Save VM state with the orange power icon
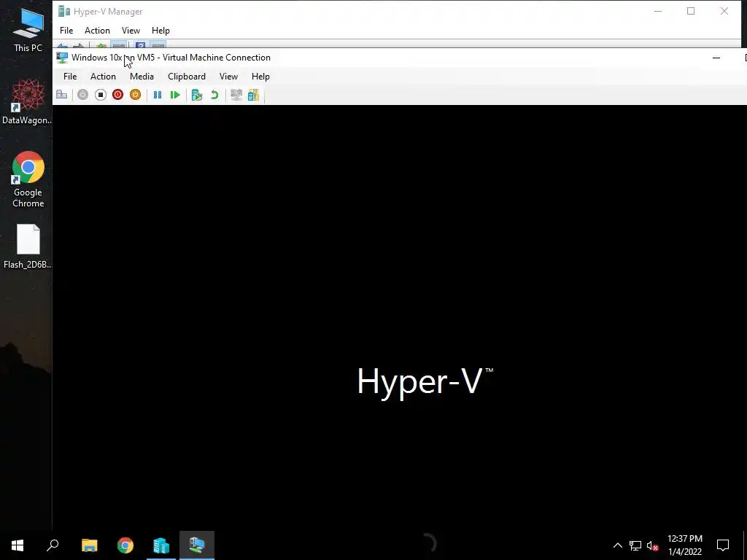Viewport: 747px width, 560px height. coord(135,95)
